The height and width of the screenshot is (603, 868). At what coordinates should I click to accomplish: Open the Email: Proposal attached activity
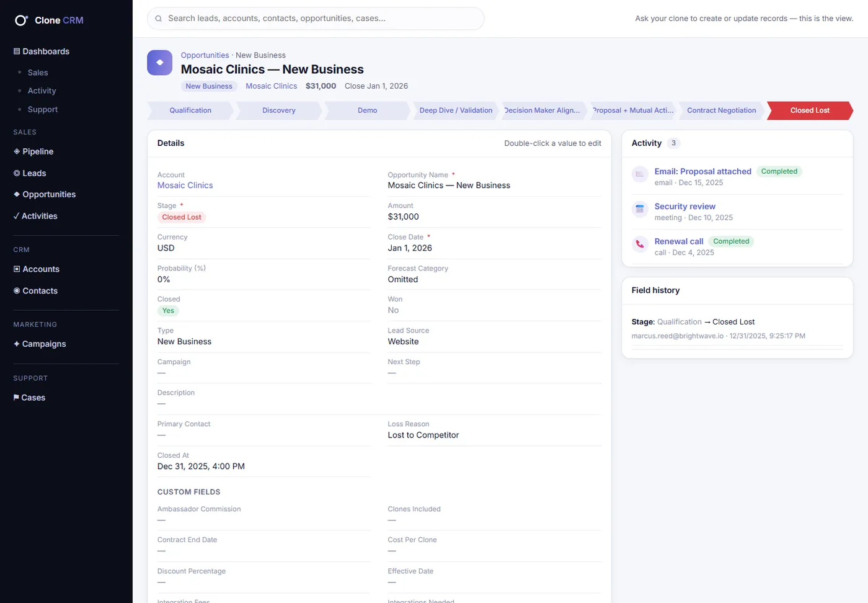702,171
